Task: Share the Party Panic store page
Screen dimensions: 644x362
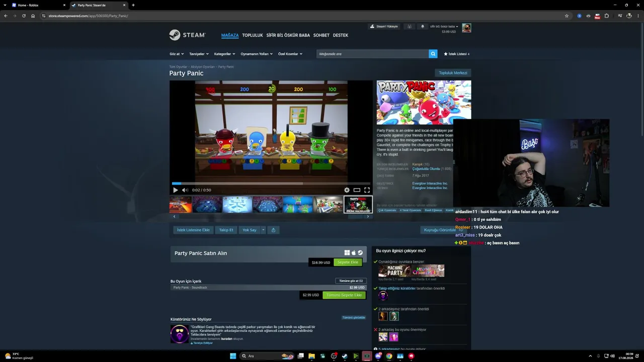Action: click(x=273, y=230)
